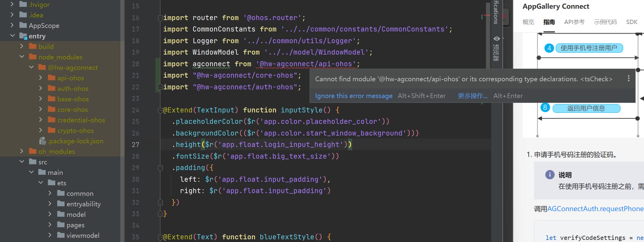Click the oh_modules folder icon
This screenshot has height=242, width=644.
[33, 151]
